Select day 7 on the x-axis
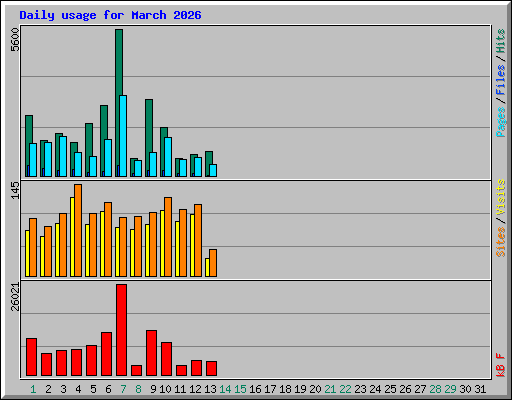The width and height of the screenshot is (512, 400). pyautogui.click(x=123, y=389)
